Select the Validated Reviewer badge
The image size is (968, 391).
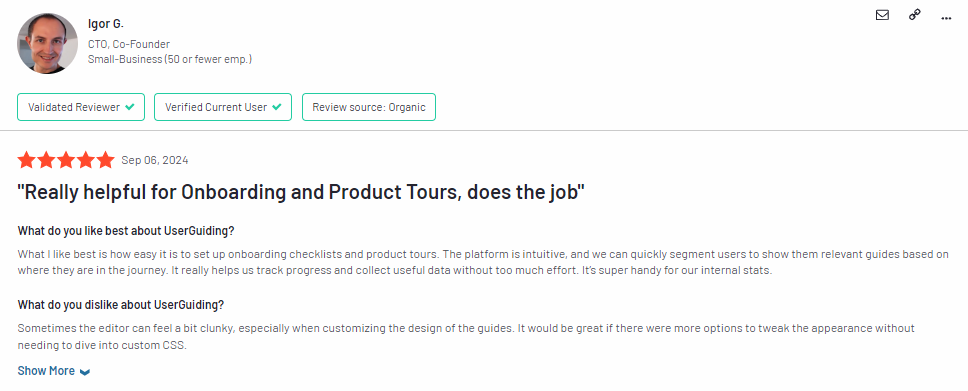click(81, 107)
